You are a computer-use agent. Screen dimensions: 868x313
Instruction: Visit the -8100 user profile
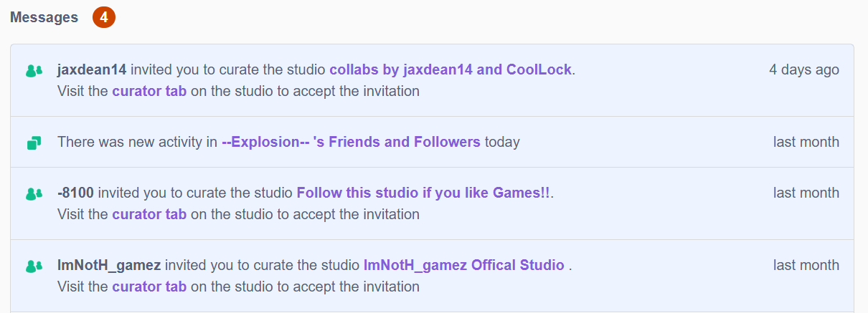point(75,193)
